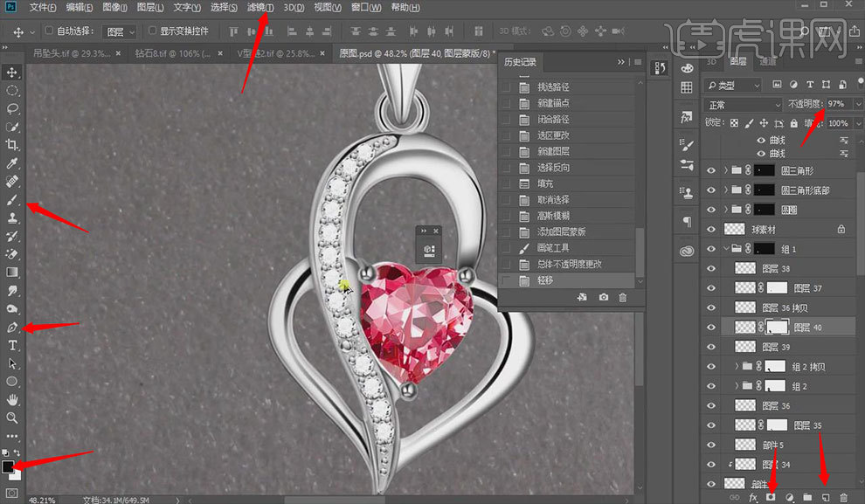Select the Quick Selection tool
This screenshot has height=504, width=865.
12,127
